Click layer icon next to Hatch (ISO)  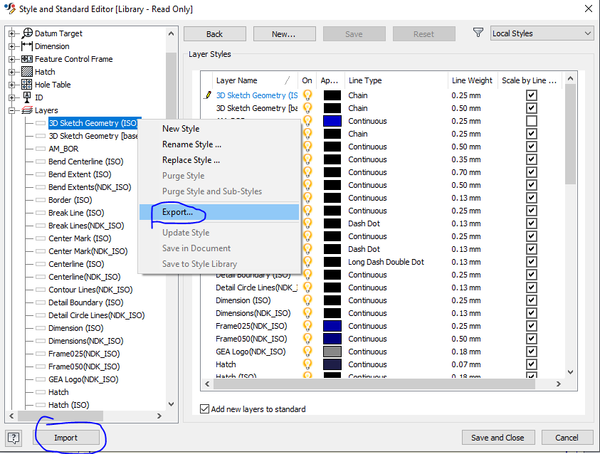tap(41, 405)
